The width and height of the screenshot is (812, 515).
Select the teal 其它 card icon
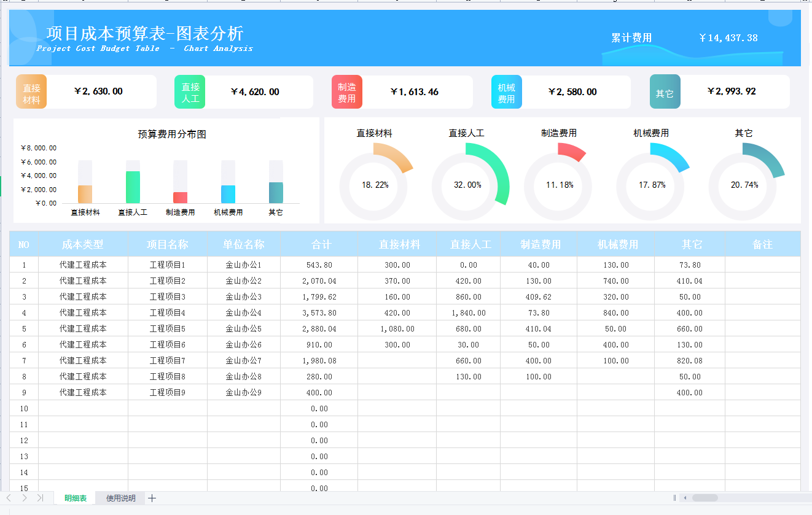tap(665, 92)
